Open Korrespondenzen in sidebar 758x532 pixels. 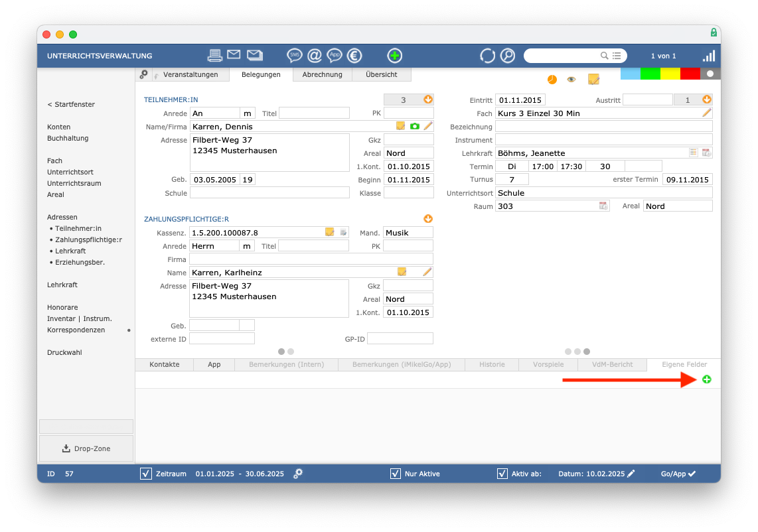click(x=76, y=330)
